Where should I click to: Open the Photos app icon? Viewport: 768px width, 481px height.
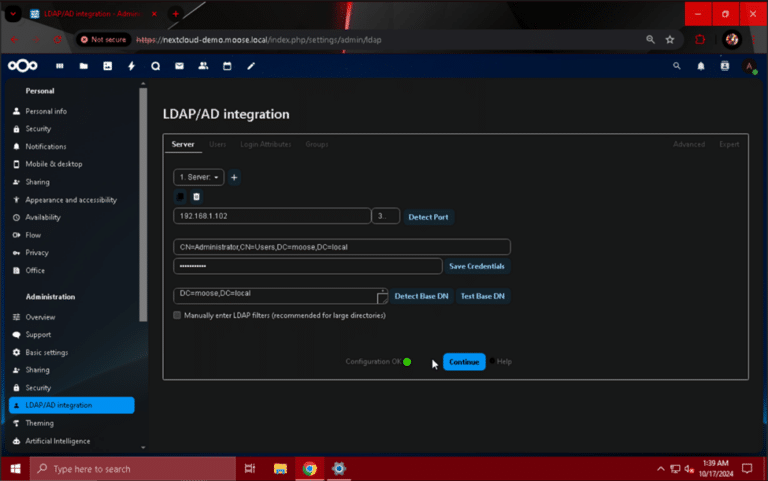click(108, 66)
